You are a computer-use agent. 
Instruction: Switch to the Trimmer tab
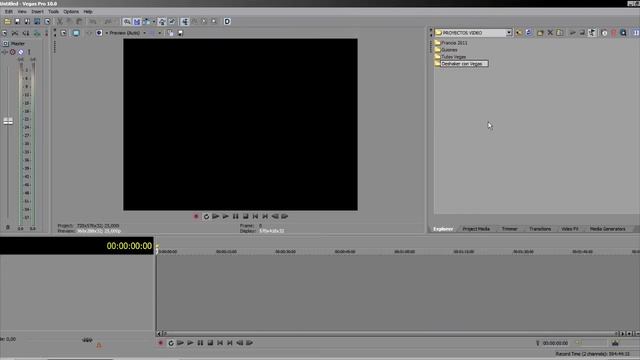509,229
